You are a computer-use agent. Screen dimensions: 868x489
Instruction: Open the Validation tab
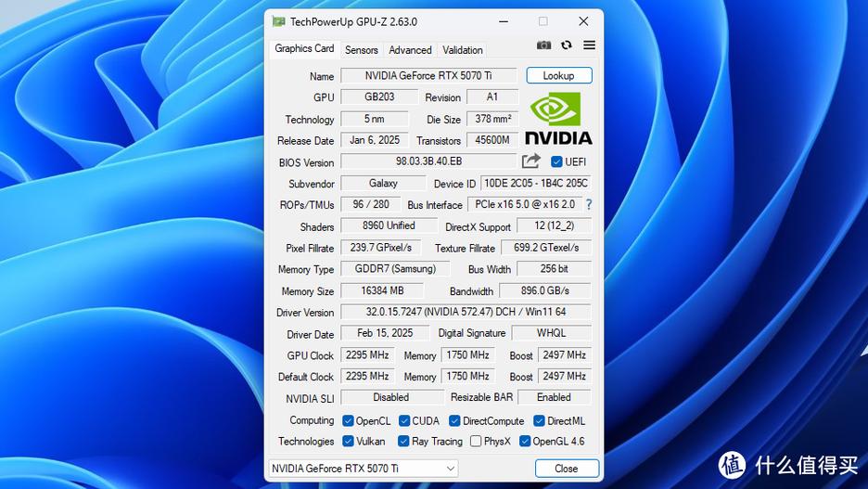462,50
